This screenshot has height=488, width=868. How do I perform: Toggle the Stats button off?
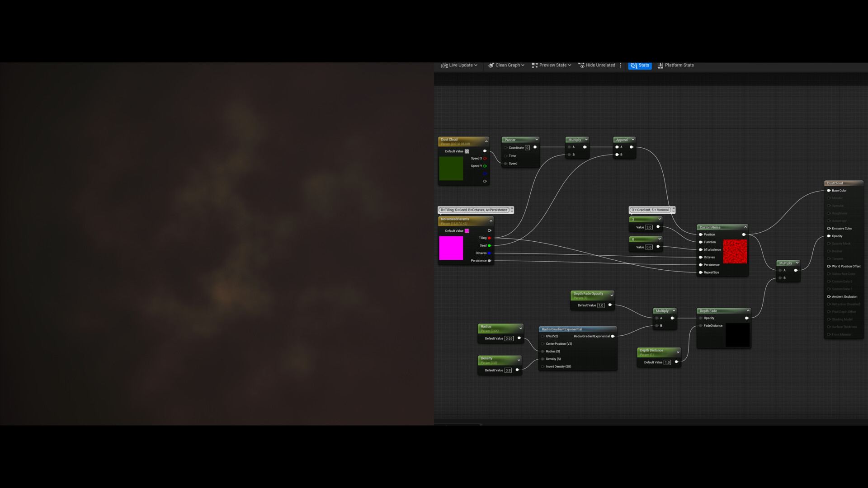(x=640, y=66)
